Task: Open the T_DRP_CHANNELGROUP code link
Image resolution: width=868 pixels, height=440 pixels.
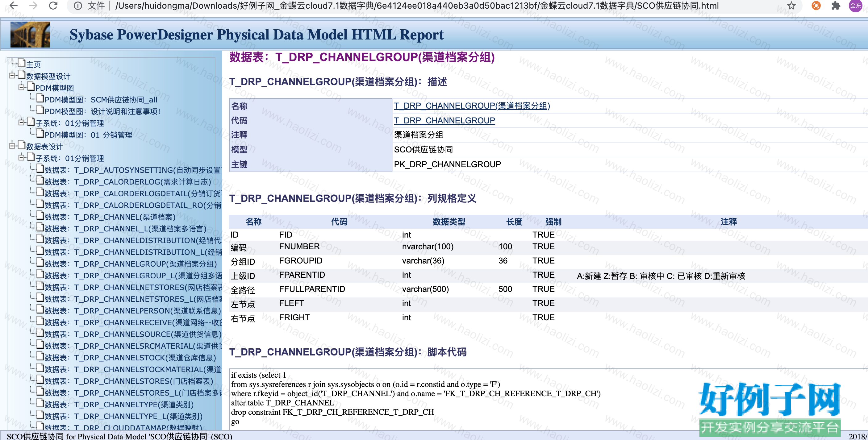Action: (x=444, y=121)
